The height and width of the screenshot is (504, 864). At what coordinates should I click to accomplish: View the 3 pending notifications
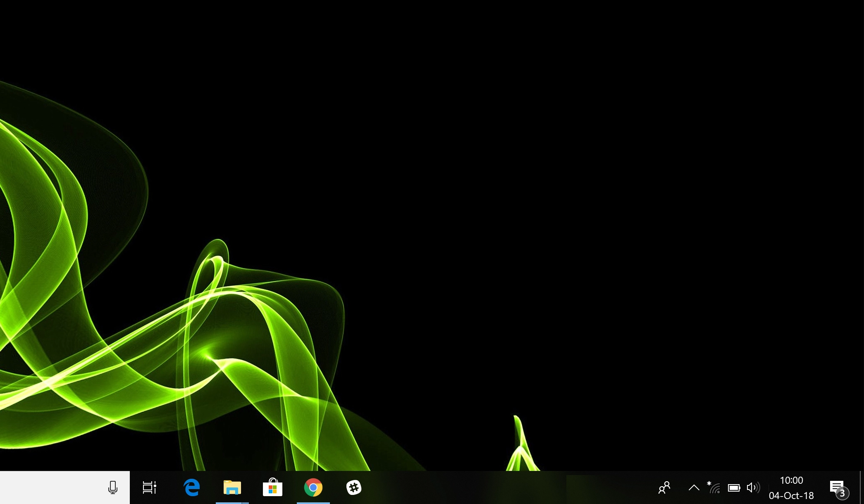pyautogui.click(x=842, y=493)
